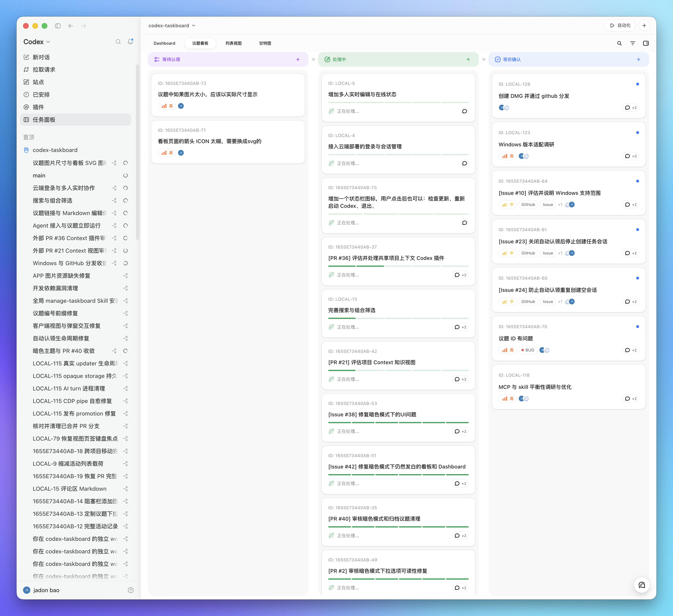
Task: Open 插件 in sidebar
Action: (75, 107)
